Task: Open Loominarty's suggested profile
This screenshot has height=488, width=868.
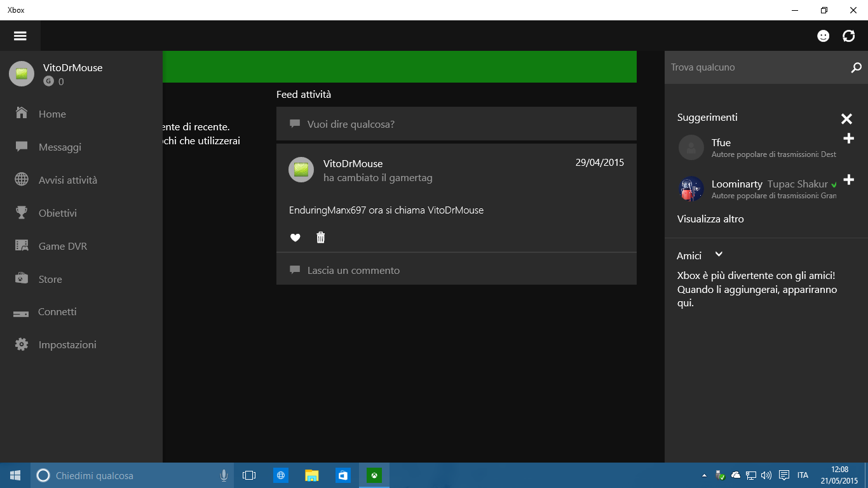Action: (757, 189)
